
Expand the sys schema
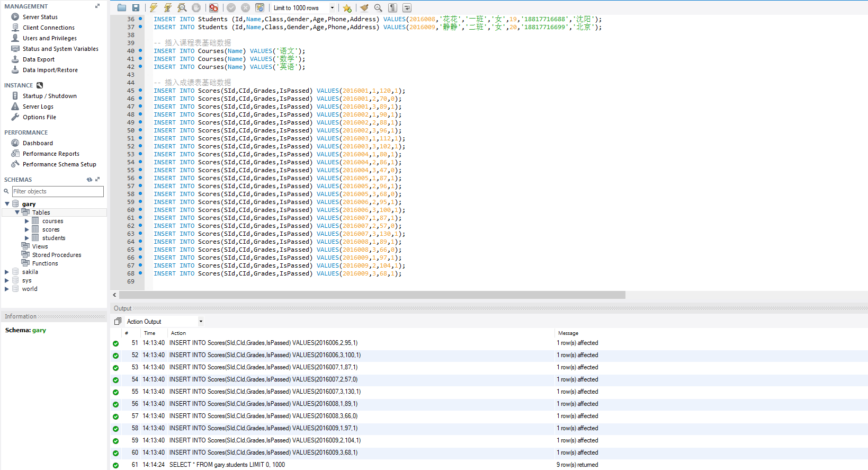coord(7,280)
